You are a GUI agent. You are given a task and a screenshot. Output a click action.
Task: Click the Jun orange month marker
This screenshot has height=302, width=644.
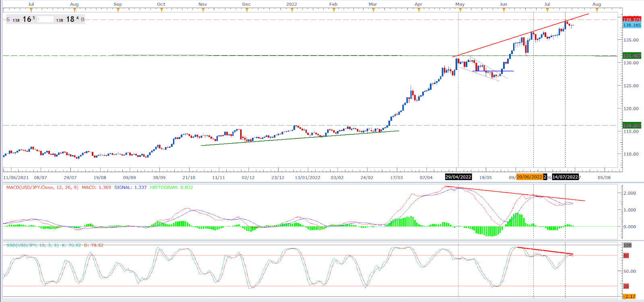click(504, 10)
